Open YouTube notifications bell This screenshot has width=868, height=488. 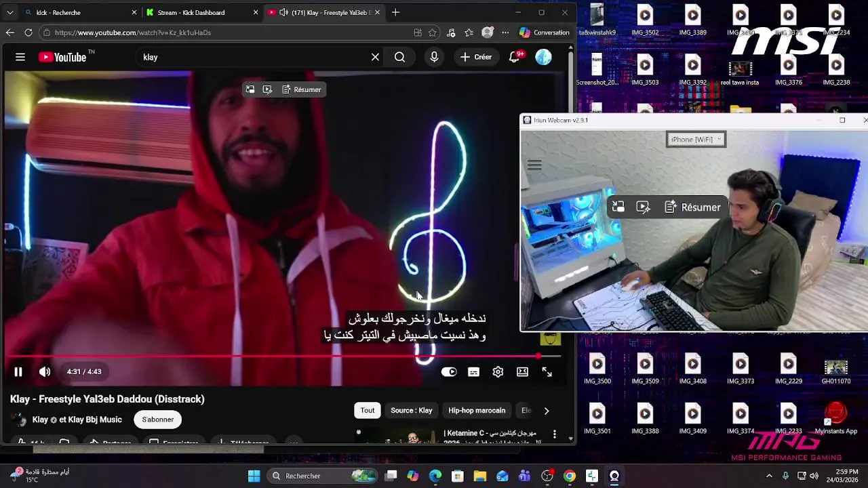pyautogui.click(x=515, y=58)
